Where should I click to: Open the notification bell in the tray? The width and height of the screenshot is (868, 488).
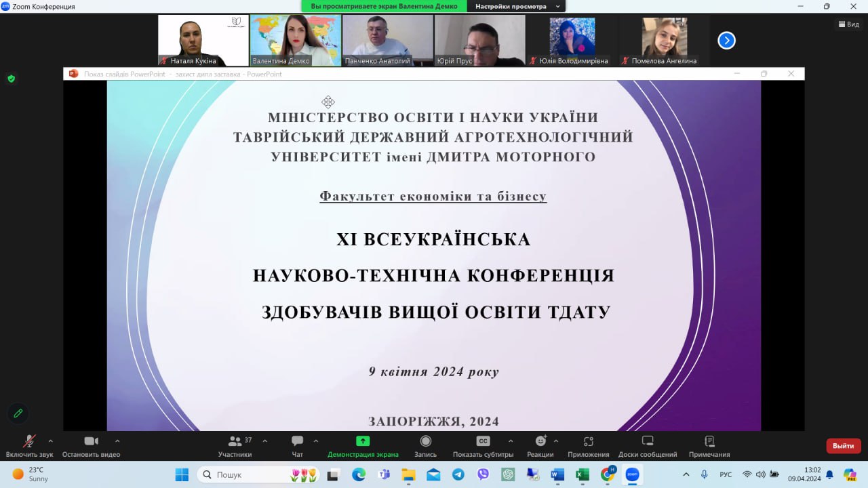click(x=829, y=474)
